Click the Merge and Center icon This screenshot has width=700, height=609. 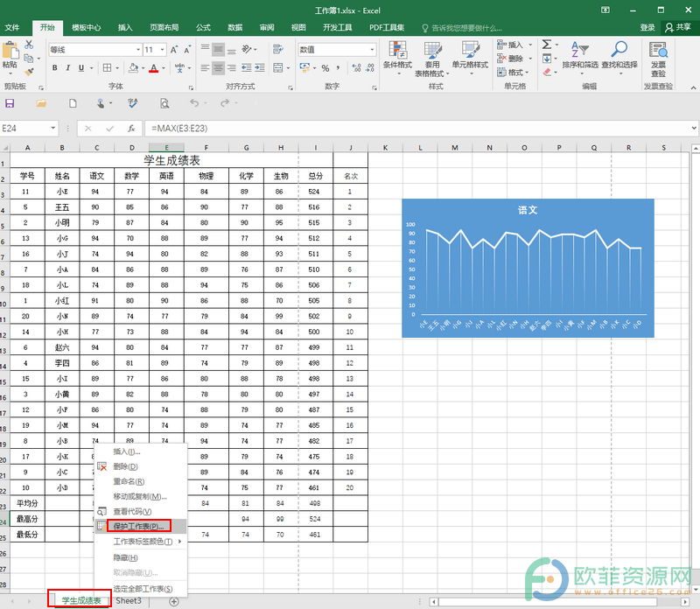[278, 68]
